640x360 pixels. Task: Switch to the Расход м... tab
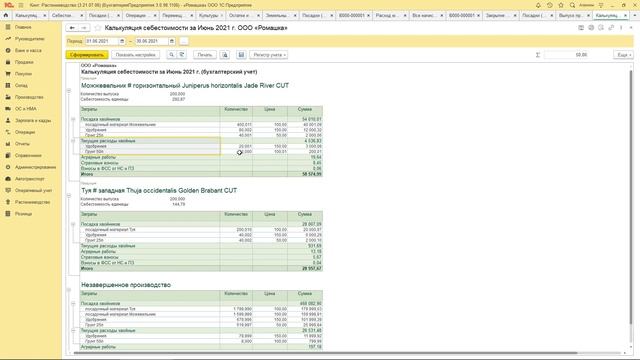pos(390,16)
